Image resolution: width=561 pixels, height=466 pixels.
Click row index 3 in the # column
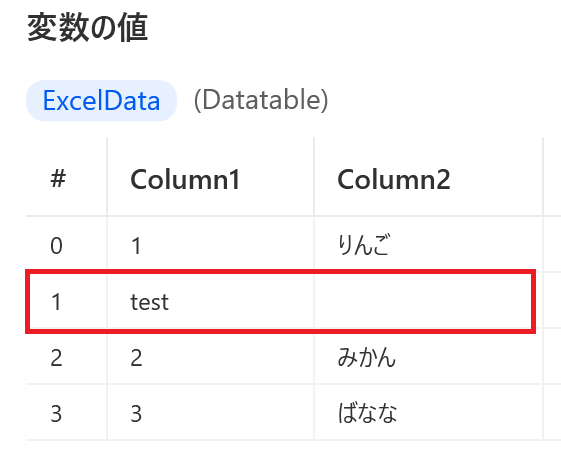coord(57,413)
